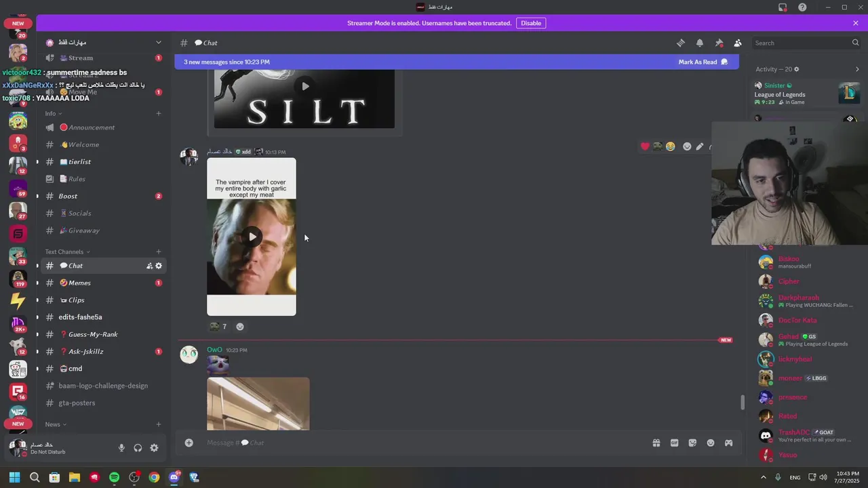React with the heart emoji on message
Screen dimensions: 868x488
[645, 146]
